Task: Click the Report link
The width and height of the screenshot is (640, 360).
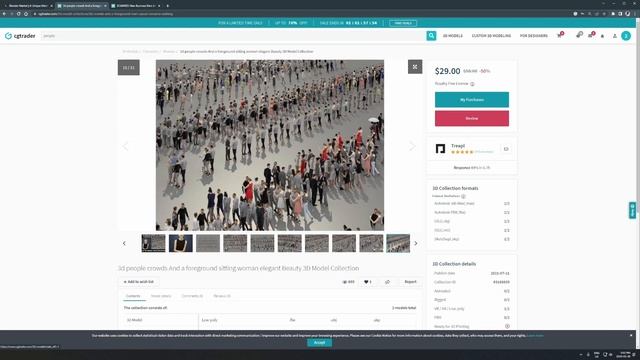Action: (x=410, y=282)
